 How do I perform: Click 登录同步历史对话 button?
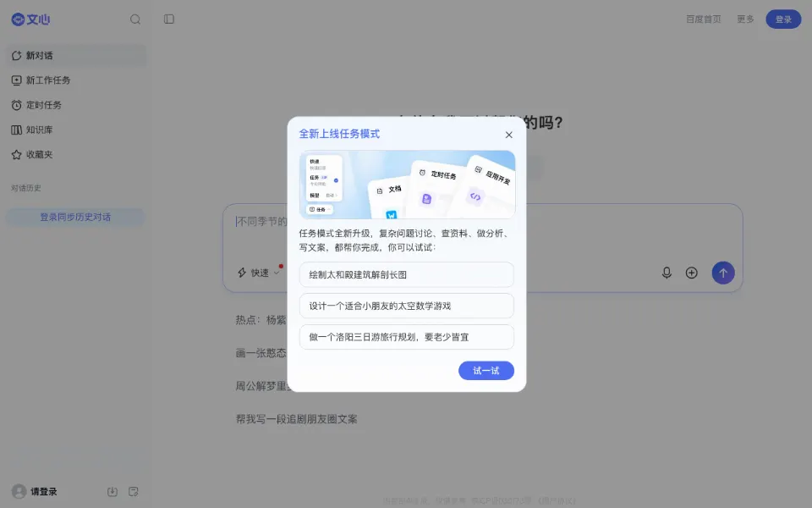[75, 218]
